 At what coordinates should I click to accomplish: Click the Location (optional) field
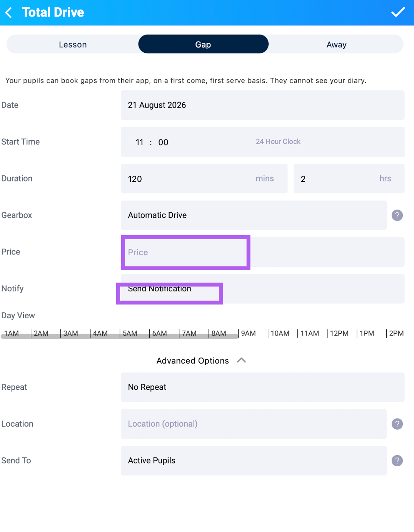pyautogui.click(x=254, y=424)
